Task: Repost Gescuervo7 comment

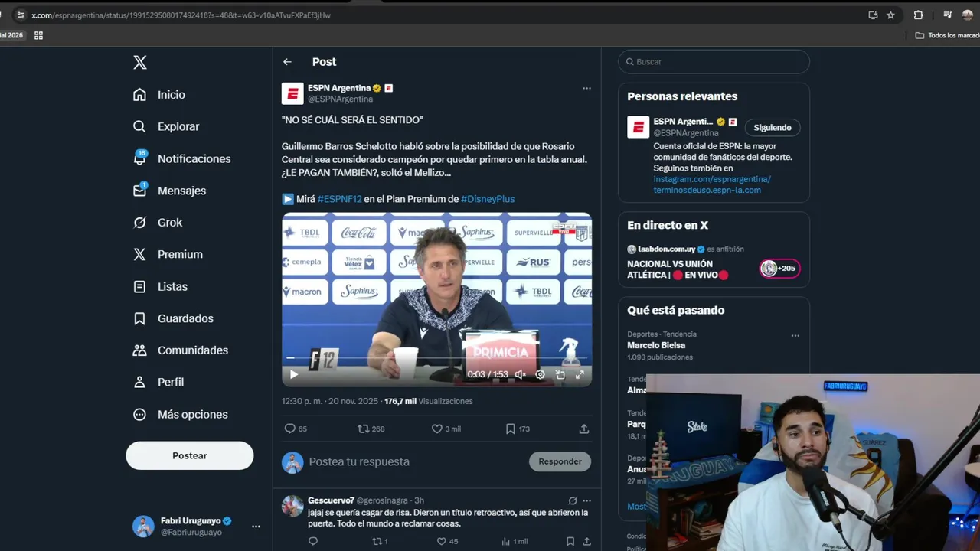Action: click(x=380, y=541)
